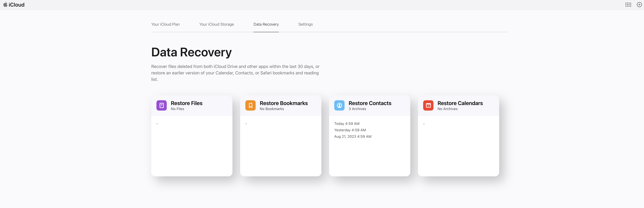Viewport: 644px width, 208px height.
Task: Open the Restore Contacts card title
Action: pos(370,103)
